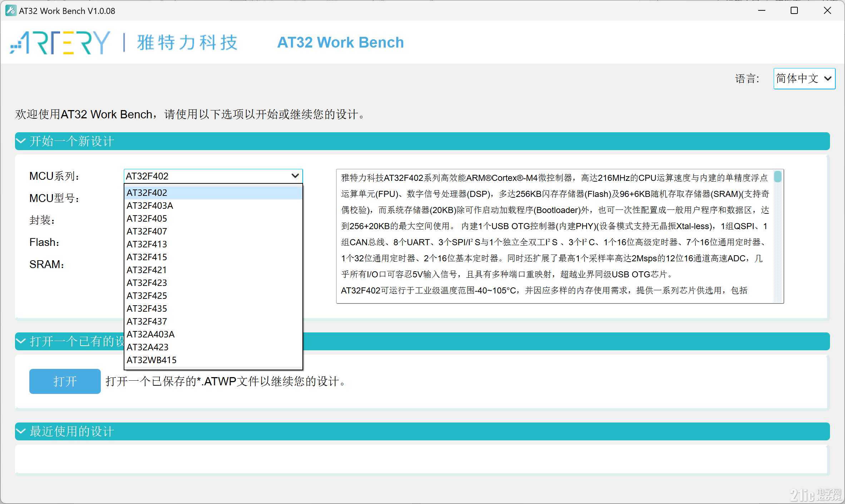
Task: Click the MCU型号 label
Action: (x=54, y=198)
